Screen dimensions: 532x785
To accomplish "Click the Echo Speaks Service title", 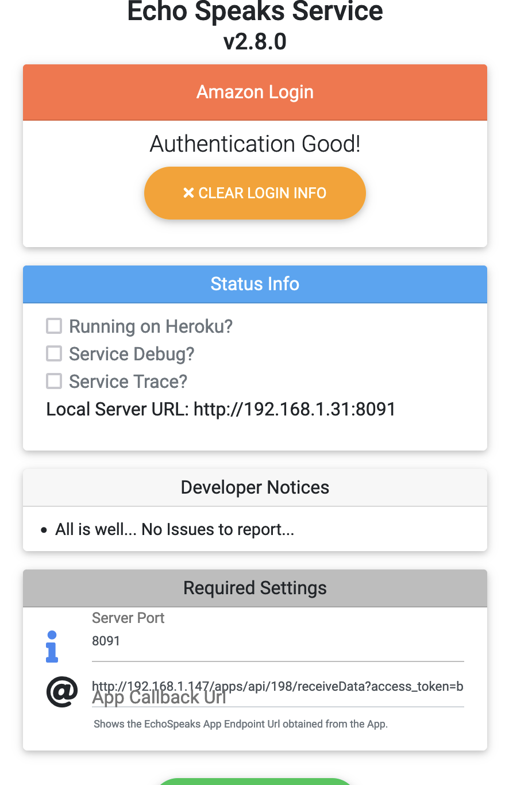I will click(x=255, y=11).
